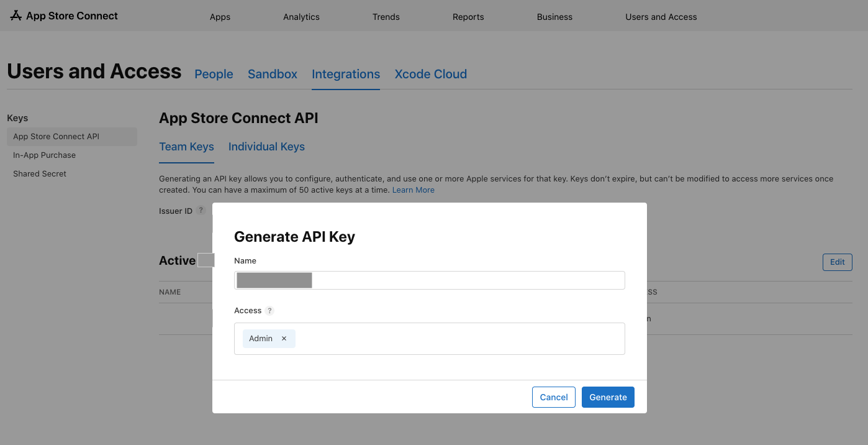This screenshot has height=445, width=868.
Task: Open the Business section
Action: click(x=554, y=17)
